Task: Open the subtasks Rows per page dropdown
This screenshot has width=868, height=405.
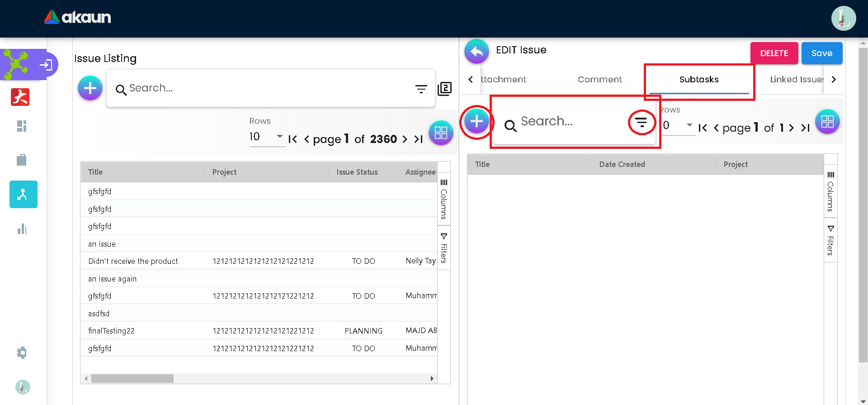Action: point(678,125)
